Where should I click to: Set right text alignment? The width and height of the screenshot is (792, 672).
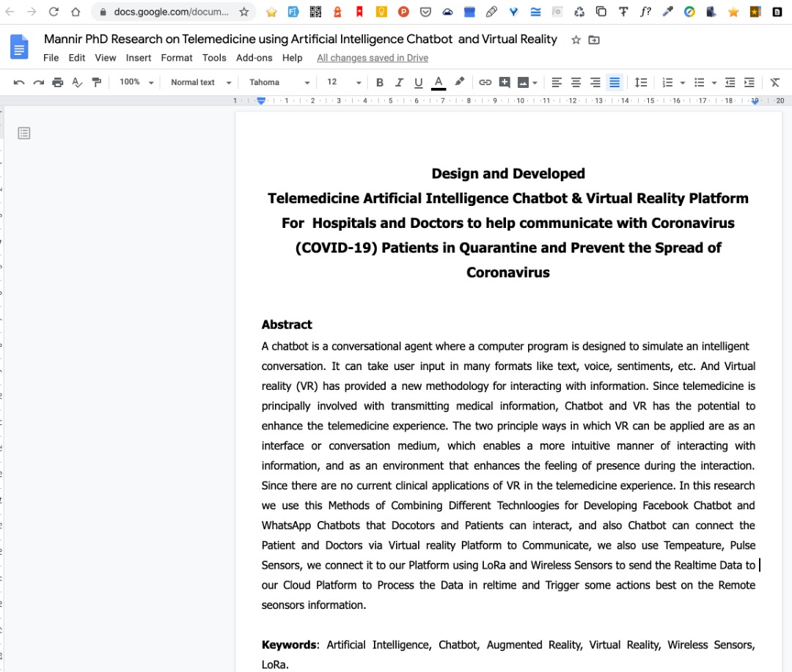coord(595,82)
